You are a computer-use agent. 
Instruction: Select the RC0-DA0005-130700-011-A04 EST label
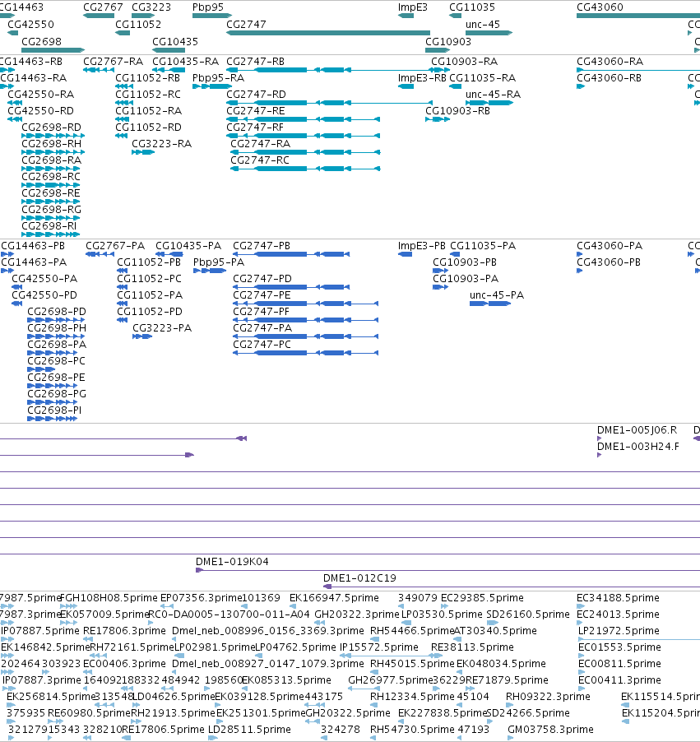tap(229, 614)
